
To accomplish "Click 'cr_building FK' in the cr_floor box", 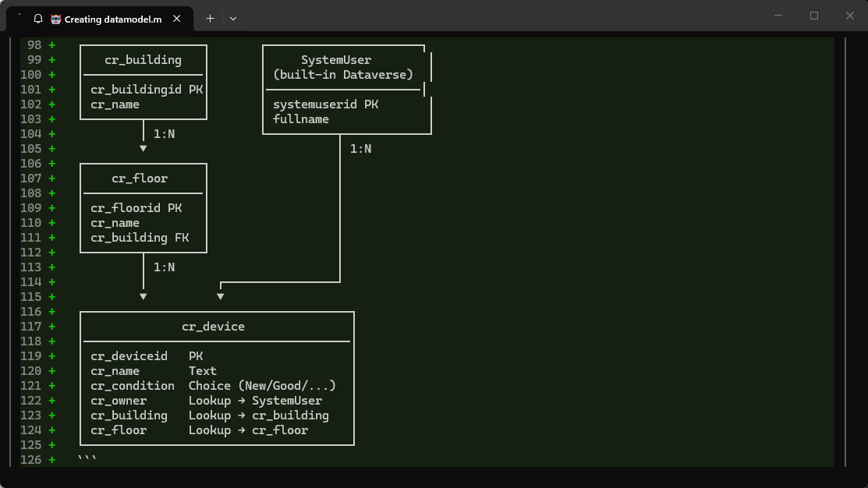I will pyautogui.click(x=140, y=238).
